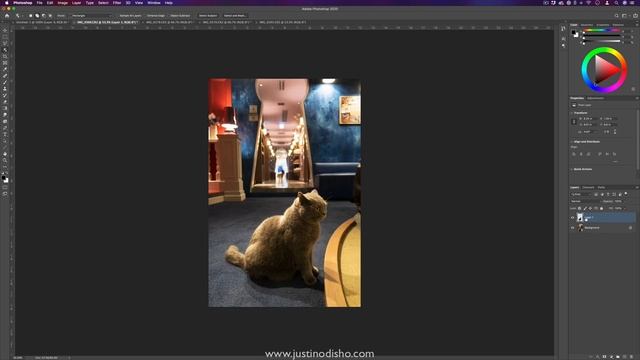Select the Brush tool

tap(5, 82)
